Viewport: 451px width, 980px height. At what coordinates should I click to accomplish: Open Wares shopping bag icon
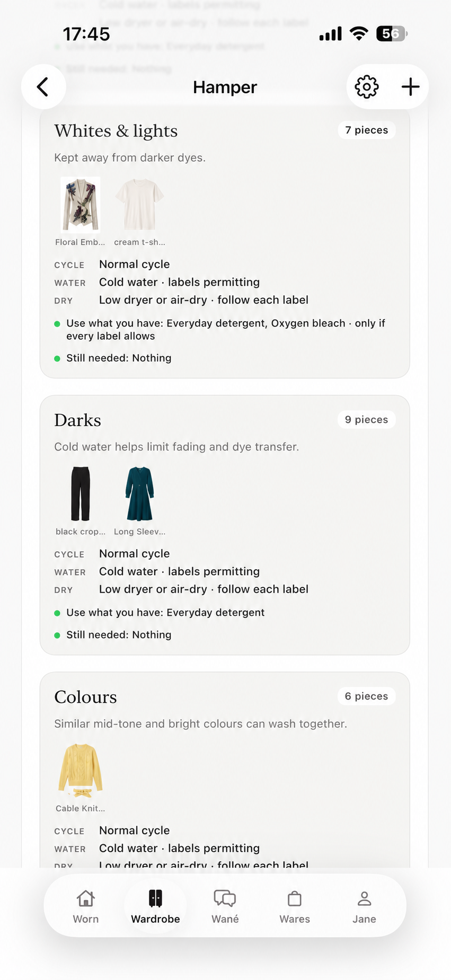(295, 898)
